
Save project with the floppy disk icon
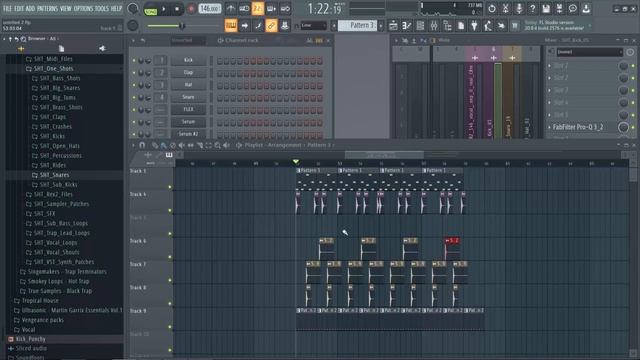tap(546, 9)
